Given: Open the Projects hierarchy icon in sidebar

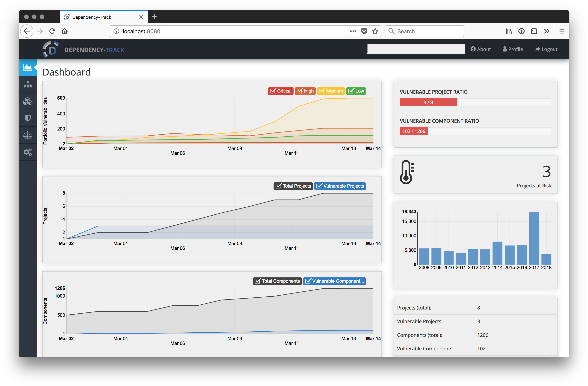Looking at the screenshot, I should click(x=28, y=84).
